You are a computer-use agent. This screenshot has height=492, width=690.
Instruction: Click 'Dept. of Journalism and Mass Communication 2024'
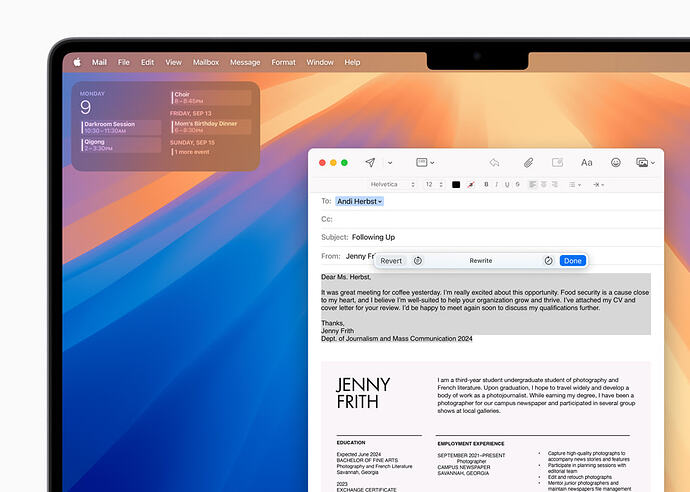coord(396,339)
